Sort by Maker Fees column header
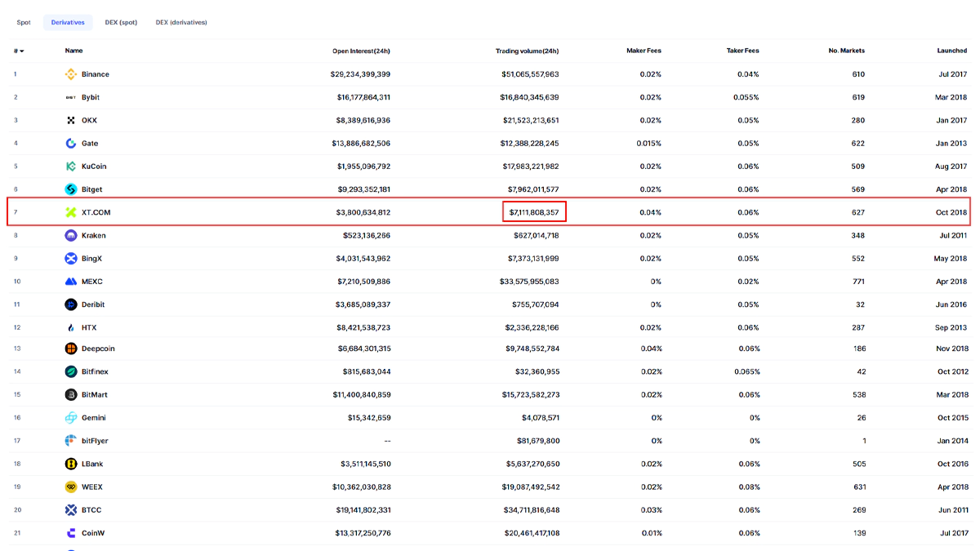This screenshot has height=551, width=980. (644, 51)
